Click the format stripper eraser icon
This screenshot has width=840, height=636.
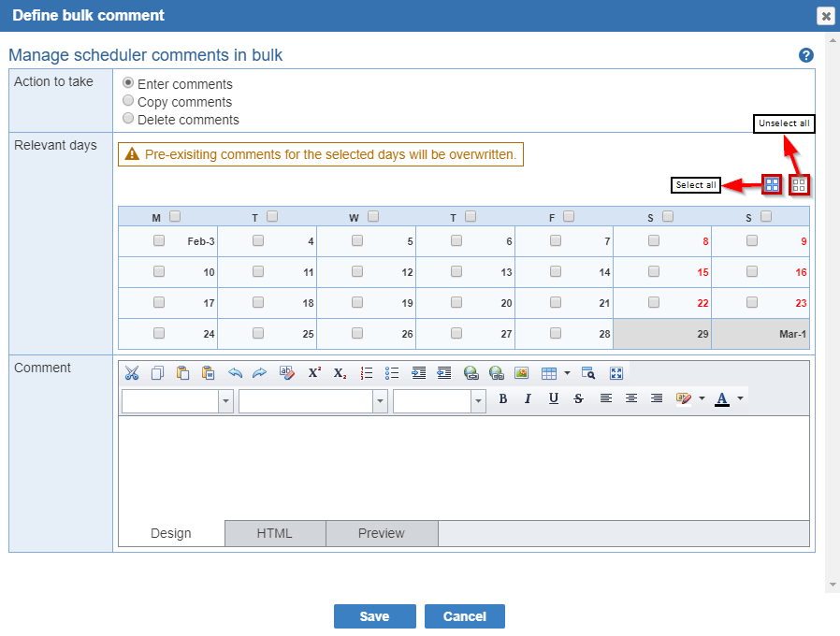tap(287, 373)
